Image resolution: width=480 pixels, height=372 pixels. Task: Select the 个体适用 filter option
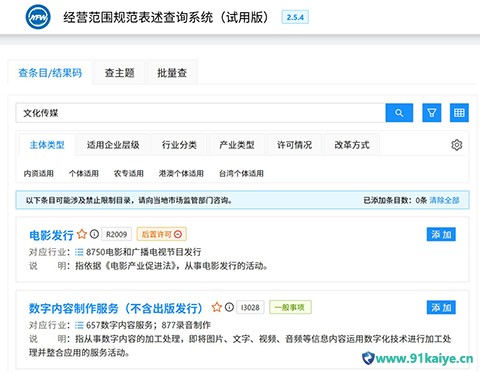(x=84, y=173)
